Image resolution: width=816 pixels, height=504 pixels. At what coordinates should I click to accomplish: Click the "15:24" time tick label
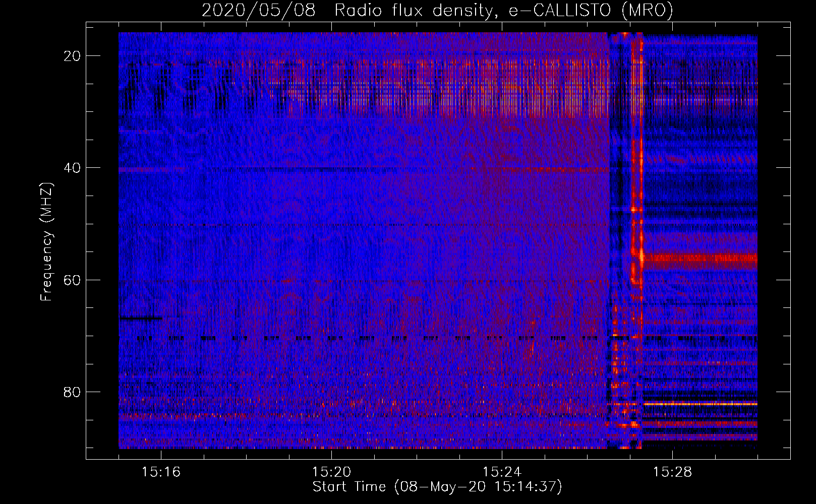tap(502, 472)
